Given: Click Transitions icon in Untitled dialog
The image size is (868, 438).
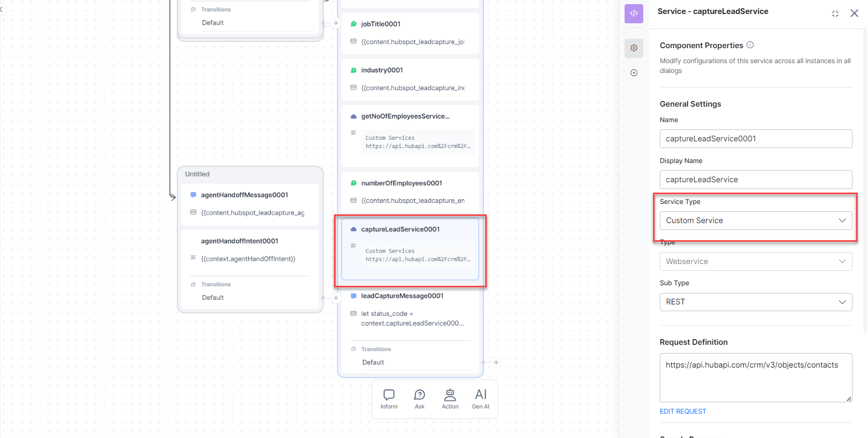Looking at the screenshot, I should coord(193,284).
